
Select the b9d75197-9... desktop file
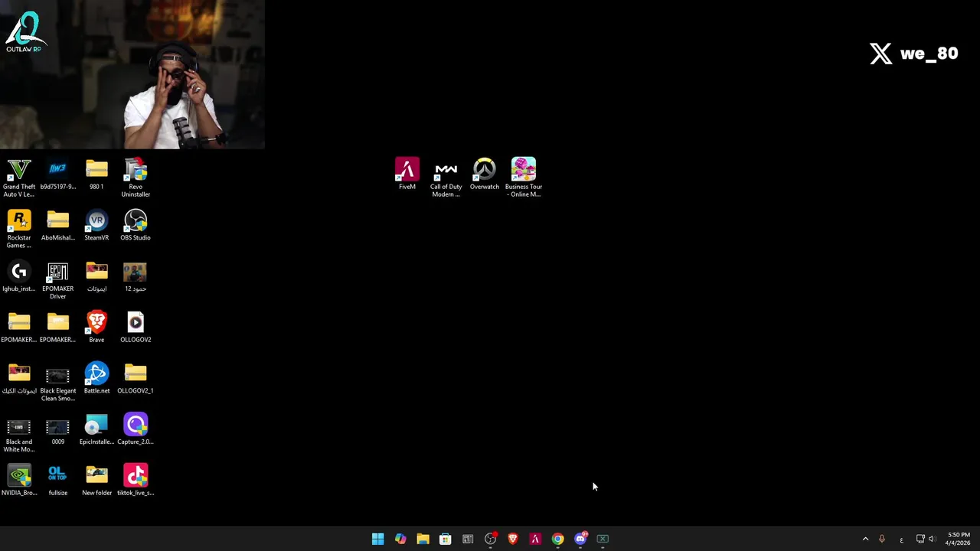click(x=58, y=174)
